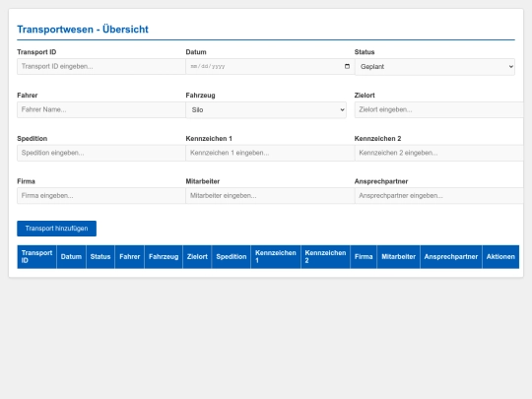This screenshot has width=532, height=399.
Task: Click the Kennzeichen 2 input field
Action: pyautogui.click(x=438, y=153)
